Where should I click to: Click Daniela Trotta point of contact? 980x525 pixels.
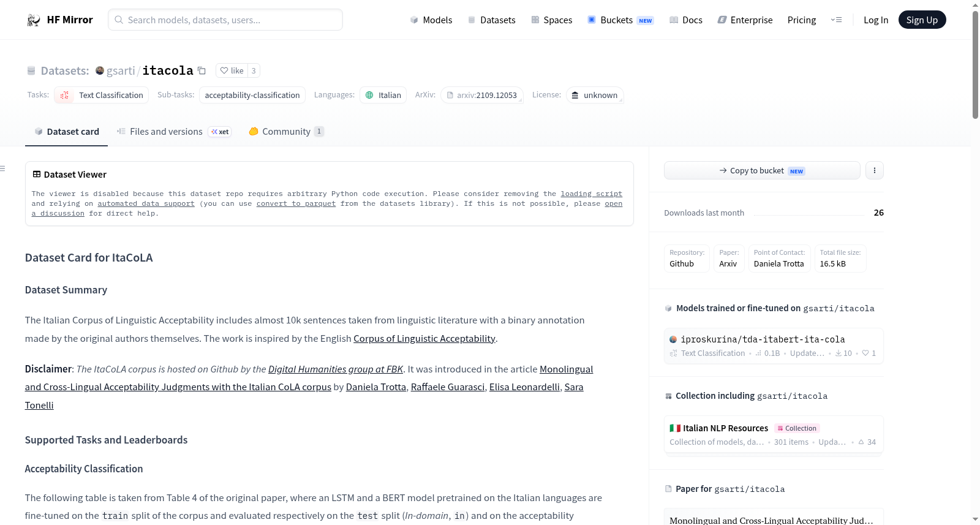coord(779,259)
